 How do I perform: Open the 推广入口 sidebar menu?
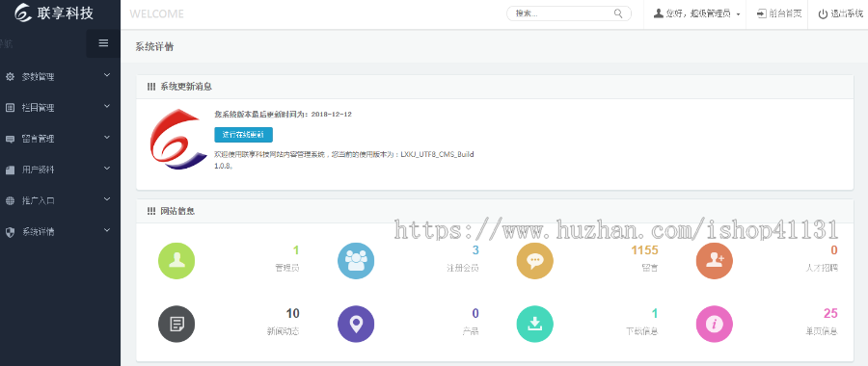[x=60, y=200]
